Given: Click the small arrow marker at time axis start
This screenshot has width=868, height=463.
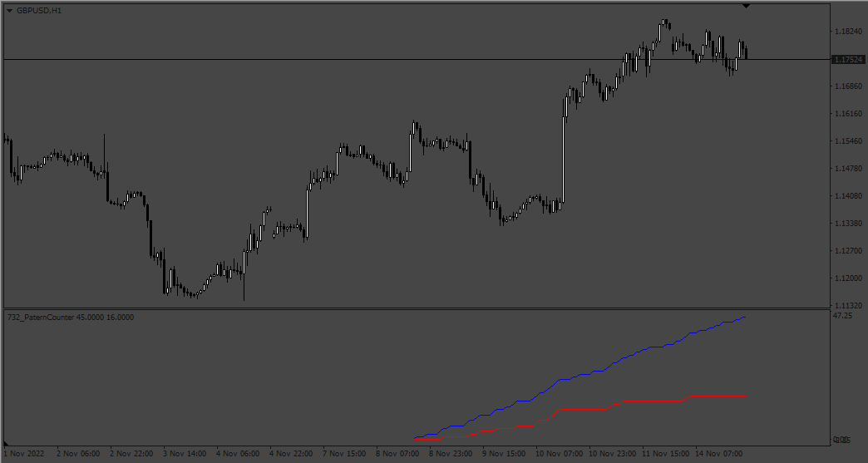Looking at the screenshot, I should [x=6, y=443].
